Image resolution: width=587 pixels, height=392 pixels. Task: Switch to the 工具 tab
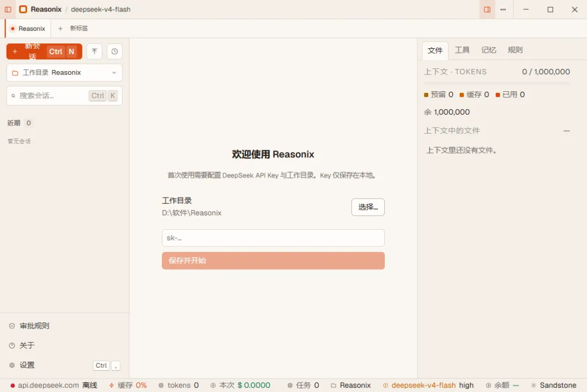(x=462, y=50)
